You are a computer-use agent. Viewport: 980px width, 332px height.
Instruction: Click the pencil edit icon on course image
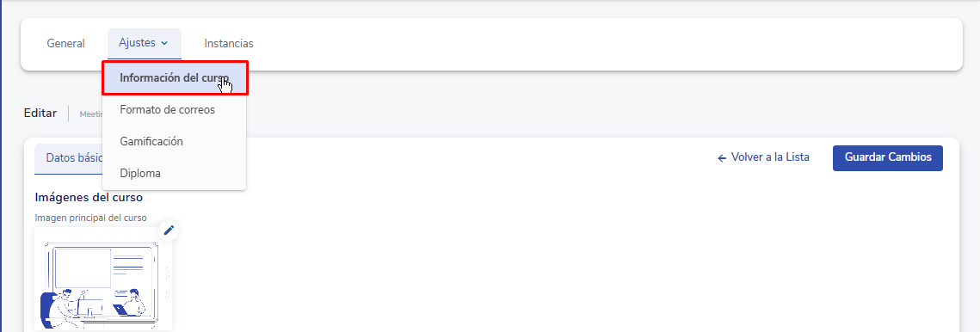(168, 231)
